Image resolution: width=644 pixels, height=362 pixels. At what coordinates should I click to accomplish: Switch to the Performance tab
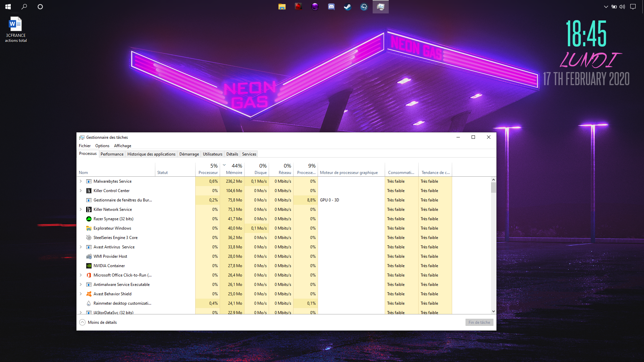[112, 154]
